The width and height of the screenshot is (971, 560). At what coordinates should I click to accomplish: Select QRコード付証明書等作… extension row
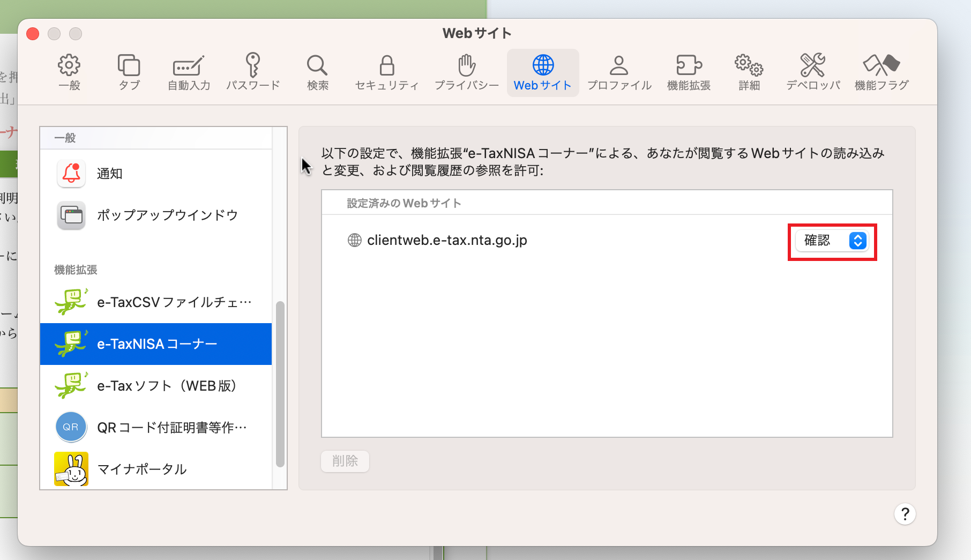pyautogui.click(x=156, y=427)
